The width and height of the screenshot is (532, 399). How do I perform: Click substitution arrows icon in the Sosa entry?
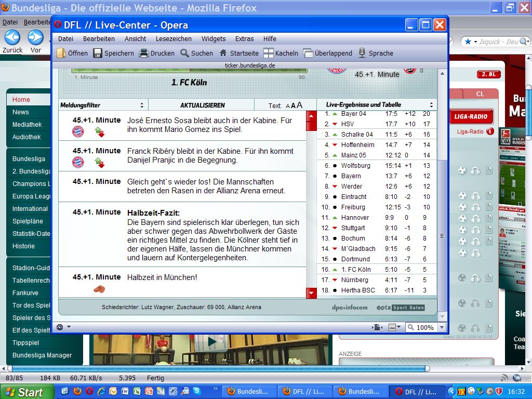(x=99, y=131)
